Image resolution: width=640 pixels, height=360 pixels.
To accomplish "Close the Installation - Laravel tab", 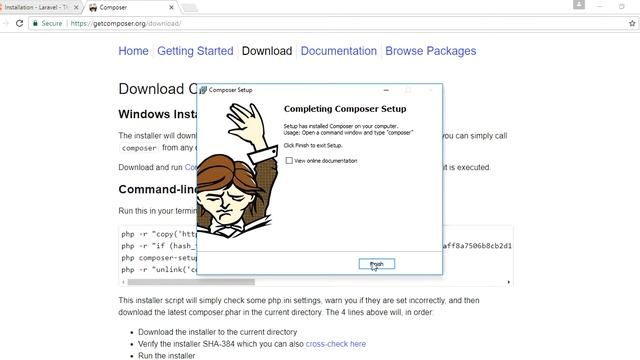I will [x=76, y=7].
